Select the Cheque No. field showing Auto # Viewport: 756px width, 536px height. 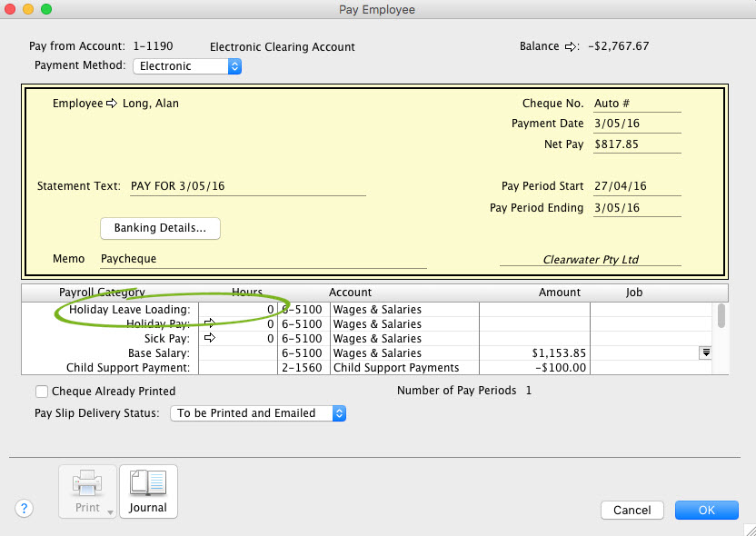(x=636, y=101)
